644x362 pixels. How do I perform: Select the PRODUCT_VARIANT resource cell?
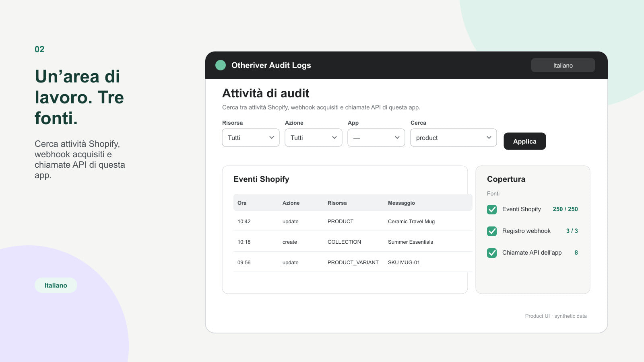(353, 262)
